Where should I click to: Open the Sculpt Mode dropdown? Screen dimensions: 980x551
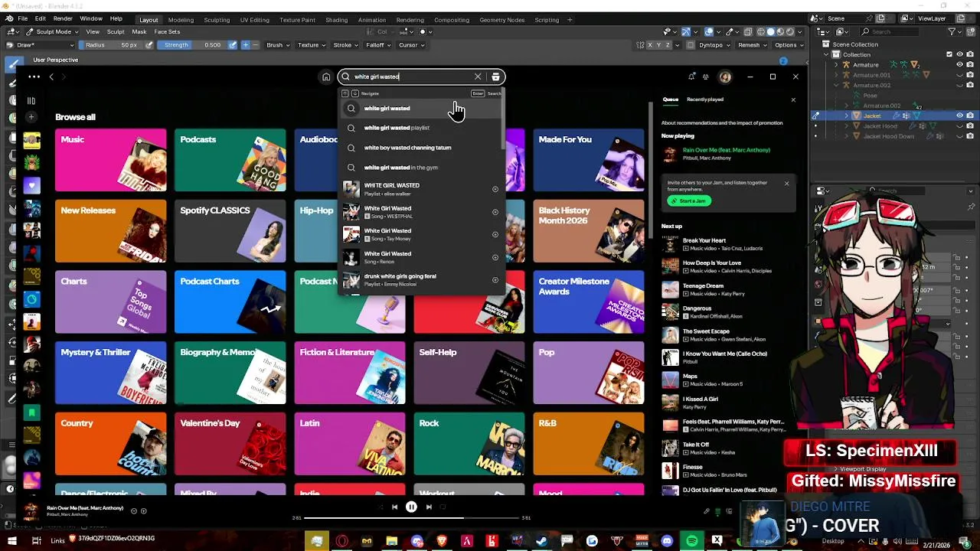coord(52,32)
